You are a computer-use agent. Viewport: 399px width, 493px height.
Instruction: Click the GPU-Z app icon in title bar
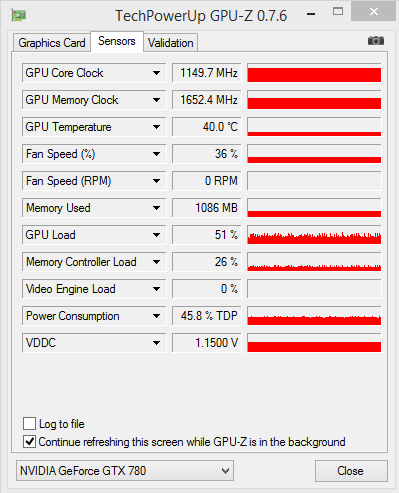pyautogui.click(x=19, y=15)
